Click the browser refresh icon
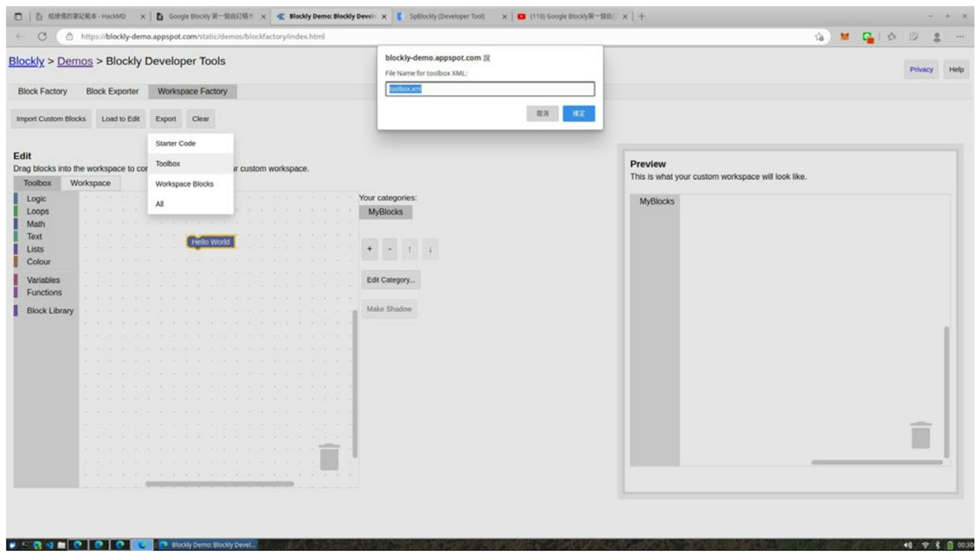 (x=42, y=36)
